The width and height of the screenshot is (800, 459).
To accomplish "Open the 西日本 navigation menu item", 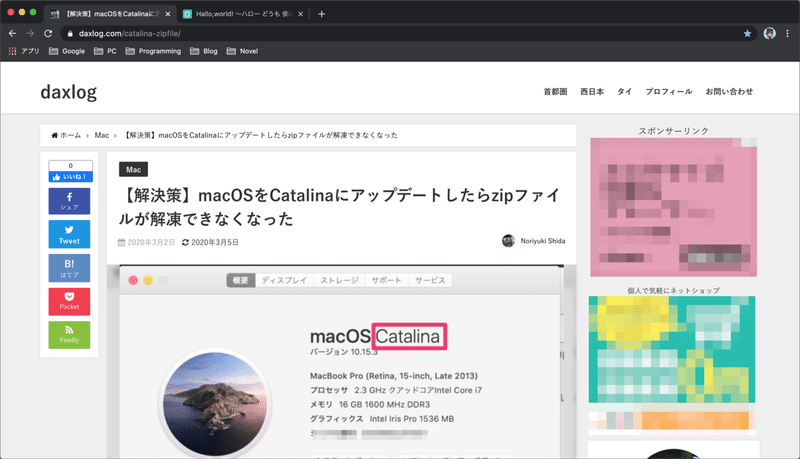I will point(592,91).
